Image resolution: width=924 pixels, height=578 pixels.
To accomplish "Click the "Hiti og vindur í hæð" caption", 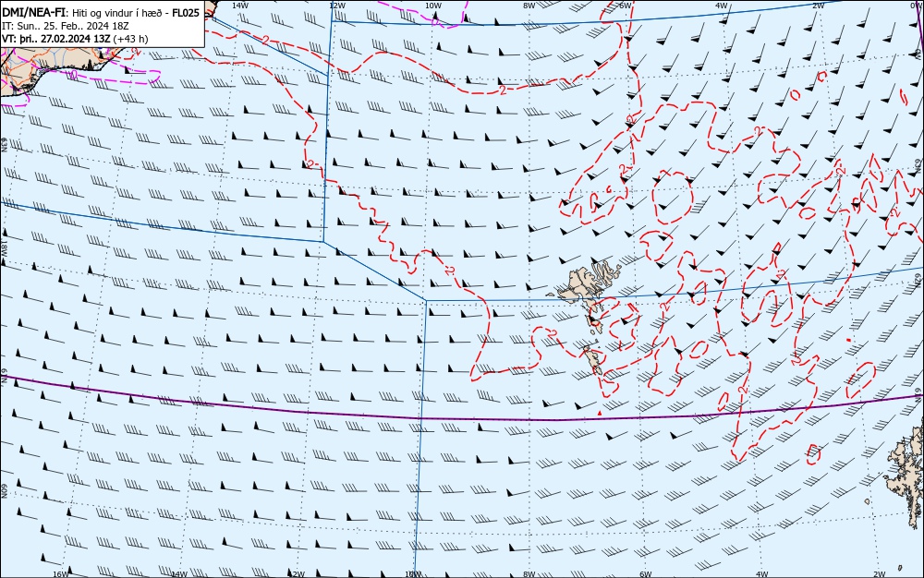I will tap(118, 14).
